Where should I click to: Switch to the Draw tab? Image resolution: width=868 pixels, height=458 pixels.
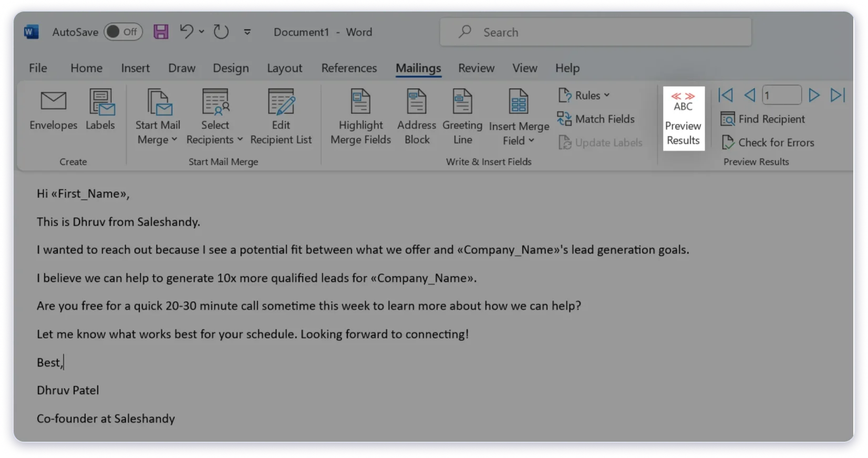tap(182, 68)
